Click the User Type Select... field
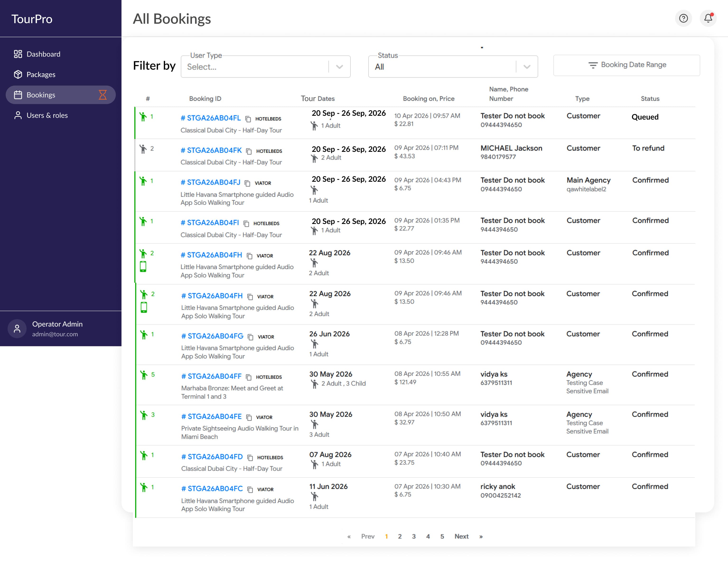 pos(265,66)
